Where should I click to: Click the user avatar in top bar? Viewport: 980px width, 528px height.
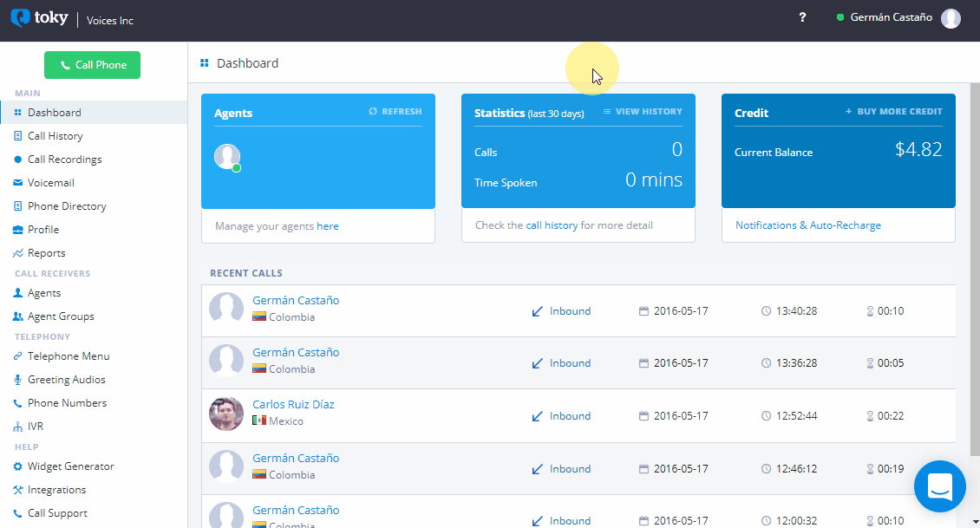951,18
